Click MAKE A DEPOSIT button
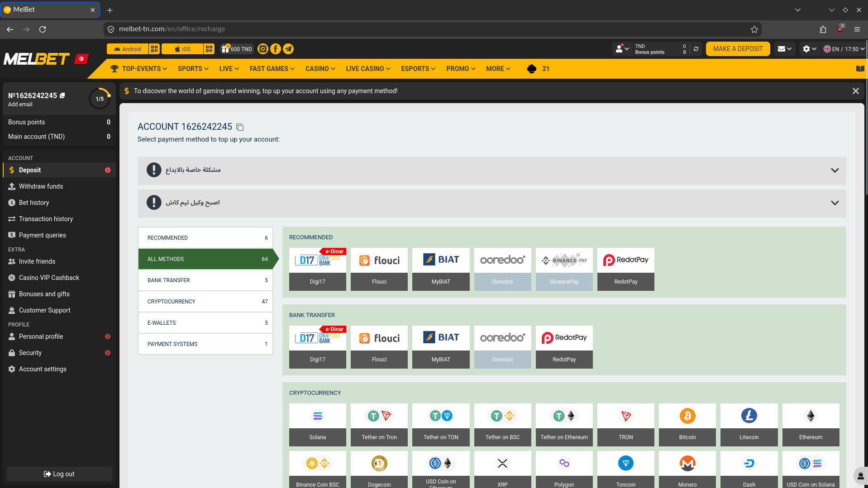 click(738, 49)
